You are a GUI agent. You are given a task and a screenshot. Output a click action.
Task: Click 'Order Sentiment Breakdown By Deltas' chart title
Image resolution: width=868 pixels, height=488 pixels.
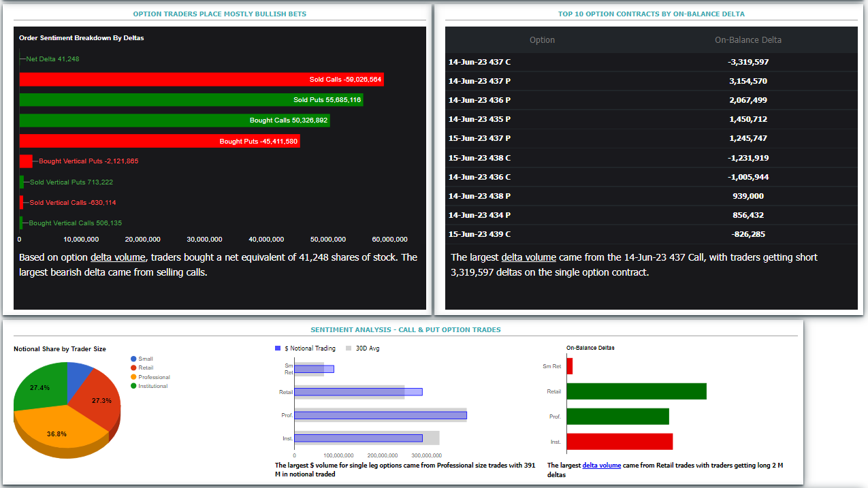[82, 38]
